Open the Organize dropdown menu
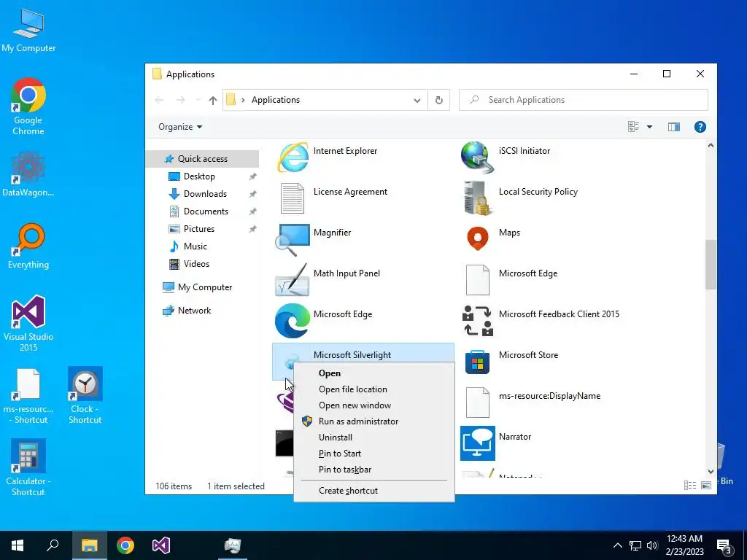This screenshot has width=747, height=560. 180,127
